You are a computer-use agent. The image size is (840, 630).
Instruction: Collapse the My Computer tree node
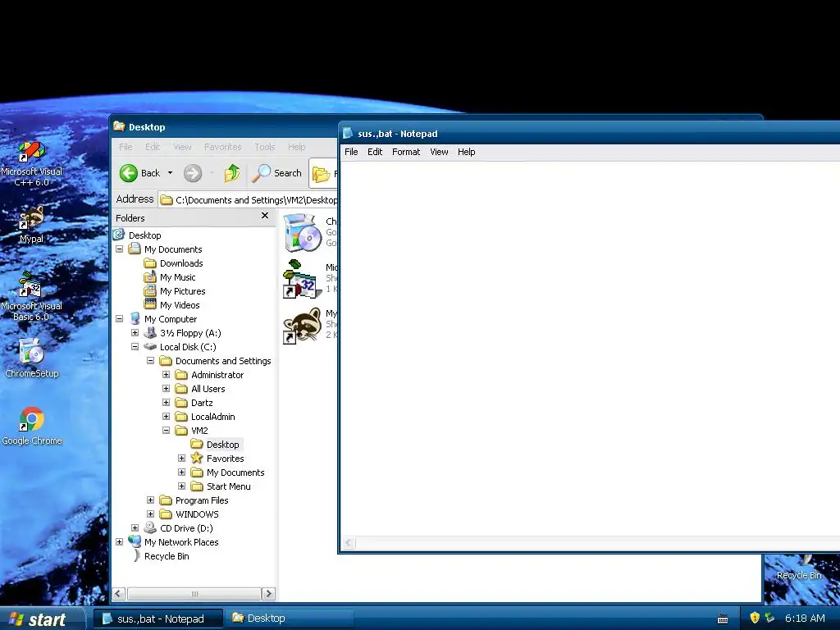[120, 319]
